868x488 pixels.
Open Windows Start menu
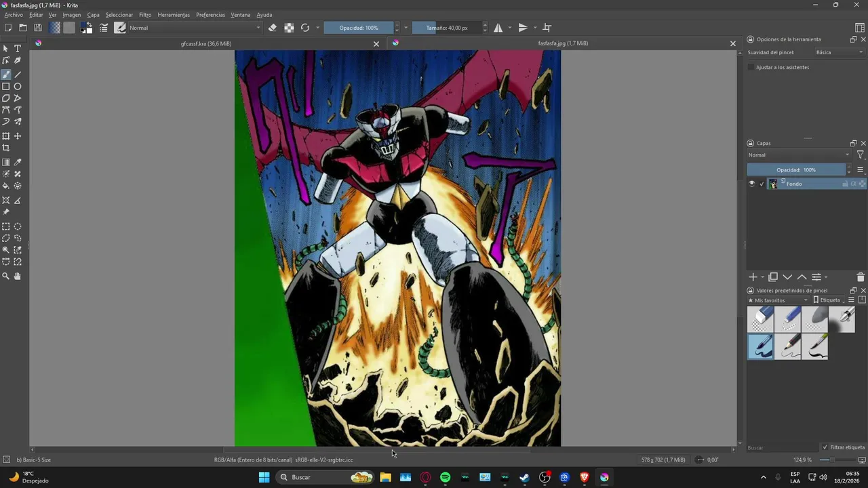(x=264, y=477)
